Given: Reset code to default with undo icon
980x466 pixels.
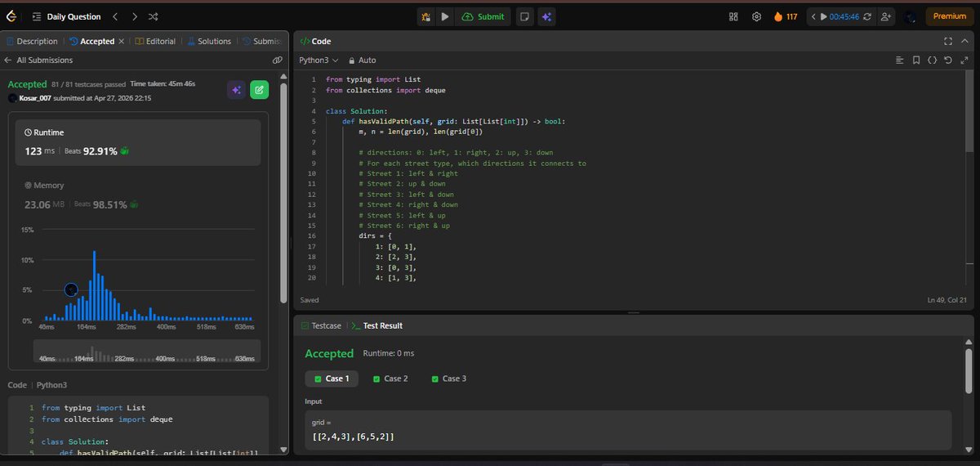Looking at the screenshot, I should 947,60.
